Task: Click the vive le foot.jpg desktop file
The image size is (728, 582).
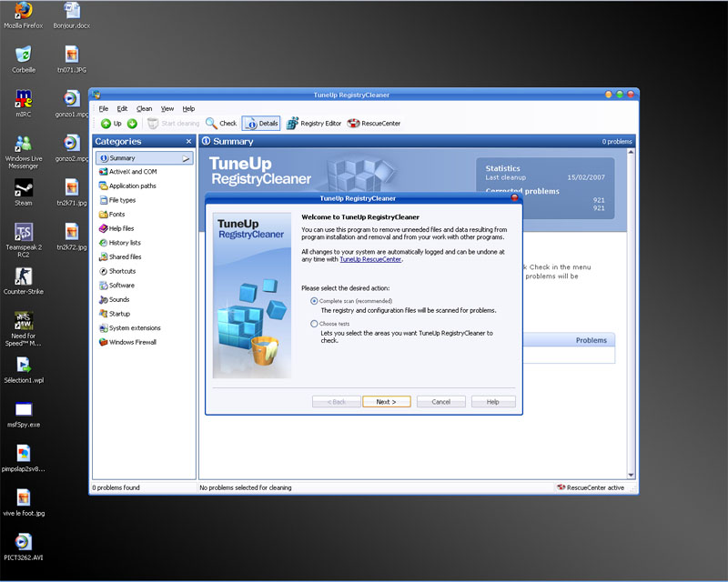Action: point(24,503)
